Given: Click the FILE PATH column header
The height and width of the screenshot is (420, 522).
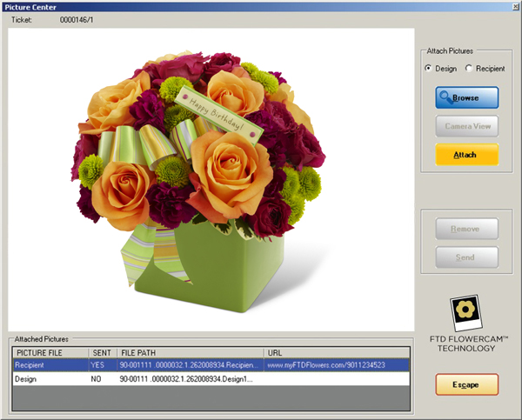Looking at the screenshot, I should (x=190, y=353).
